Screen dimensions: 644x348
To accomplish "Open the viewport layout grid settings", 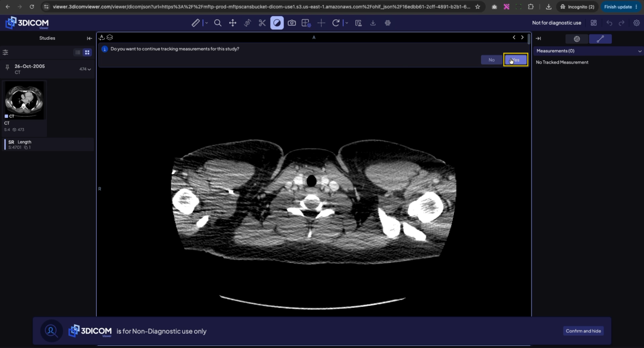I will click(x=306, y=23).
